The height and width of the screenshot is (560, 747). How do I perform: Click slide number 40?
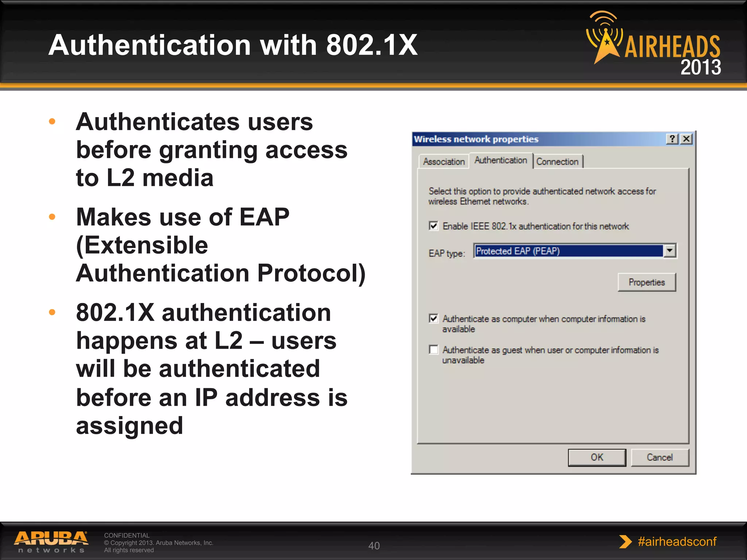click(x=374, y=546)
